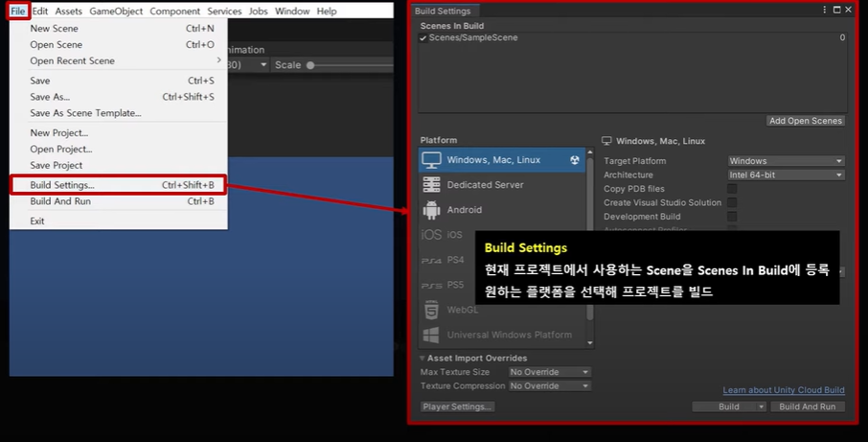Open Target Platform dropdown
868x442 pixels.
tap(786, 161)
